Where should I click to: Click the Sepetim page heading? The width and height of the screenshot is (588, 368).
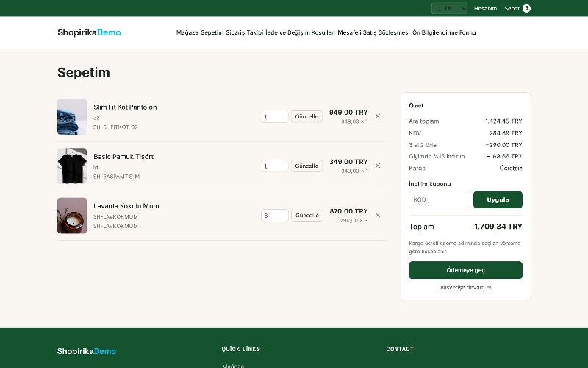pyautogui.click(x=84, y=72)
